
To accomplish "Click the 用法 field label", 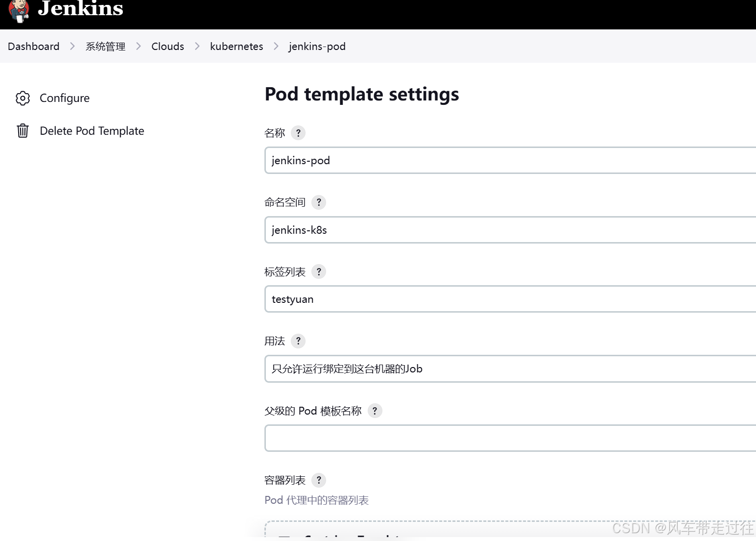I will click(275, 341).
